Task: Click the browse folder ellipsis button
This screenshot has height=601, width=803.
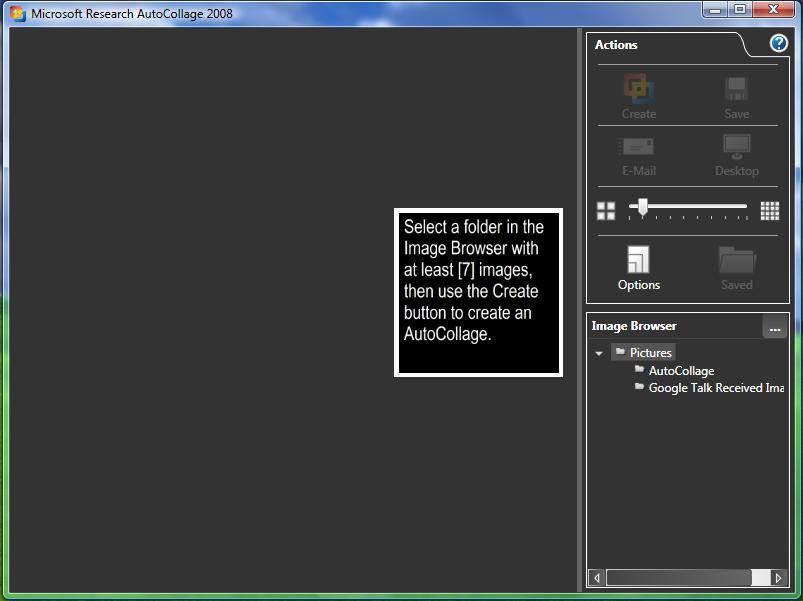Action: point(774,327)
